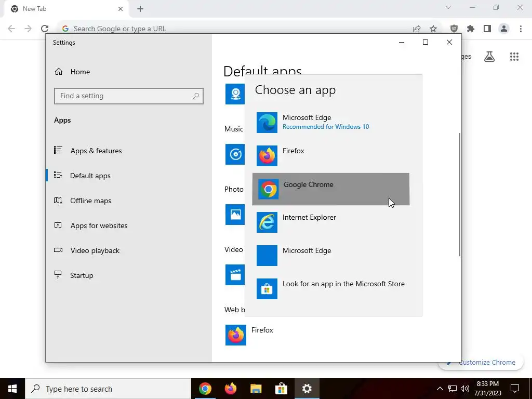Open Chrome from the taskbar
The width and height of the screenshot is (532, 399).
(x=205, y=389)
